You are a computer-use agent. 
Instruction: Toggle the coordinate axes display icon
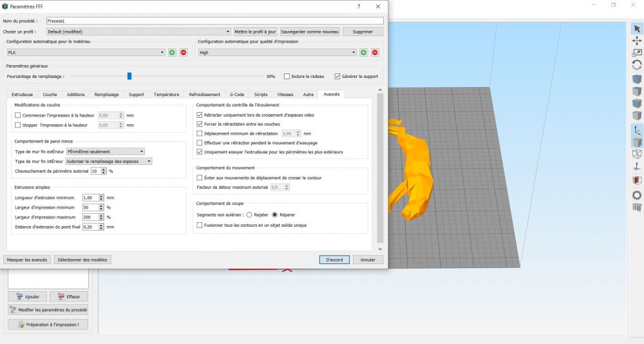pos(637,131)
